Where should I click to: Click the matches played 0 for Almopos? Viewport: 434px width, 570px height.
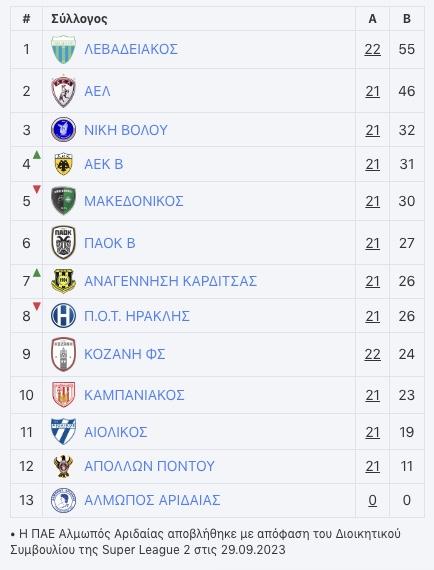tap(372, 500)
